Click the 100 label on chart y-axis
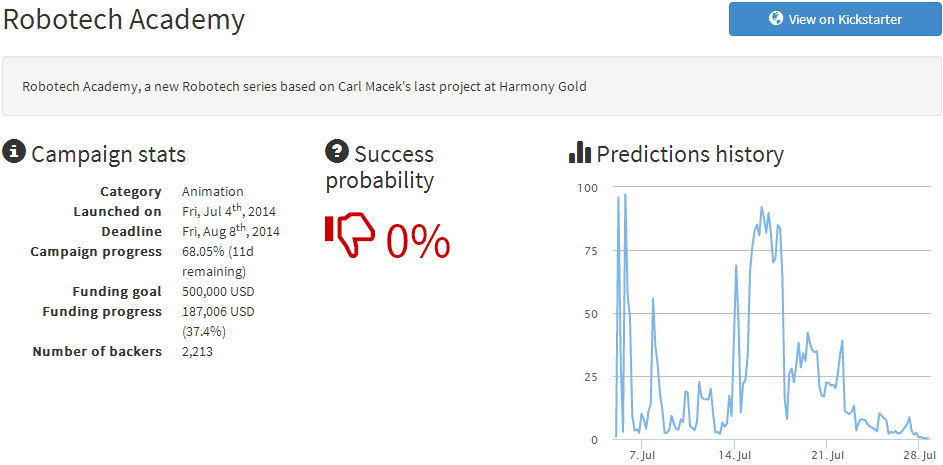This screenshot has height=465, width=943. pyautogui.click(x=588, y=188)
